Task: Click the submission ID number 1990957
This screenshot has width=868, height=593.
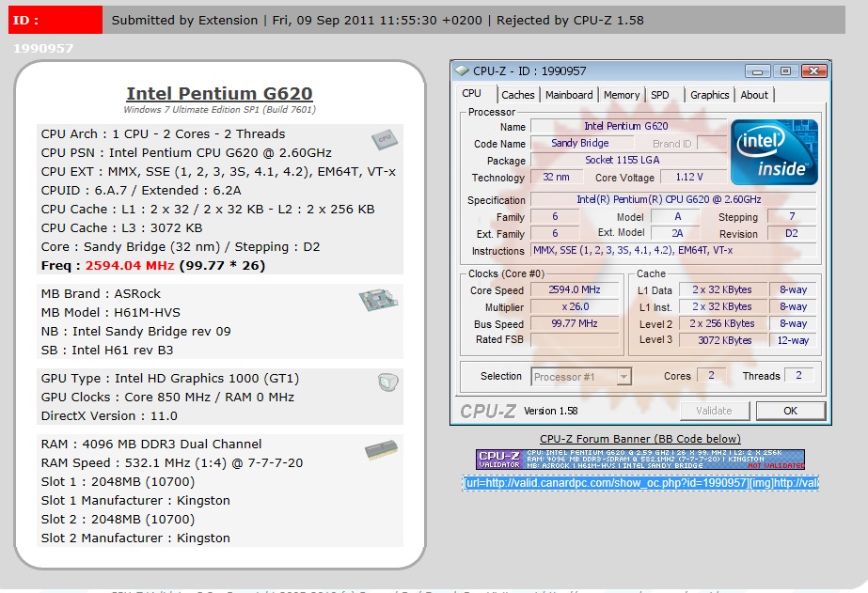Action: coord(43,49)
